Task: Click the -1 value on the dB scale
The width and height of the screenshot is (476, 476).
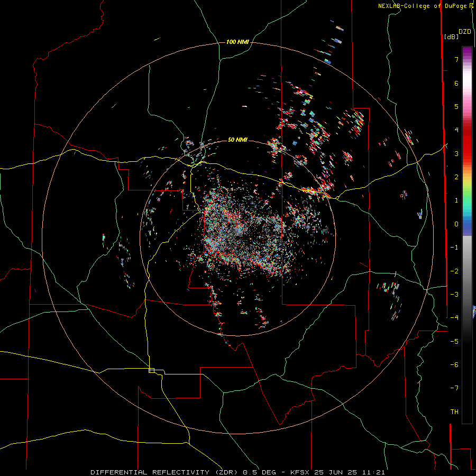Action: point(454,248)
